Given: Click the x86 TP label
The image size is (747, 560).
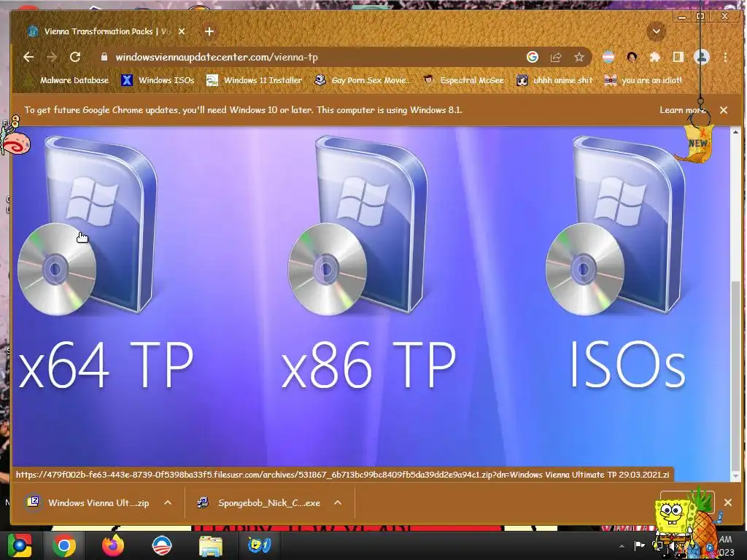Looking at the screenshot, I should (368, 366).
